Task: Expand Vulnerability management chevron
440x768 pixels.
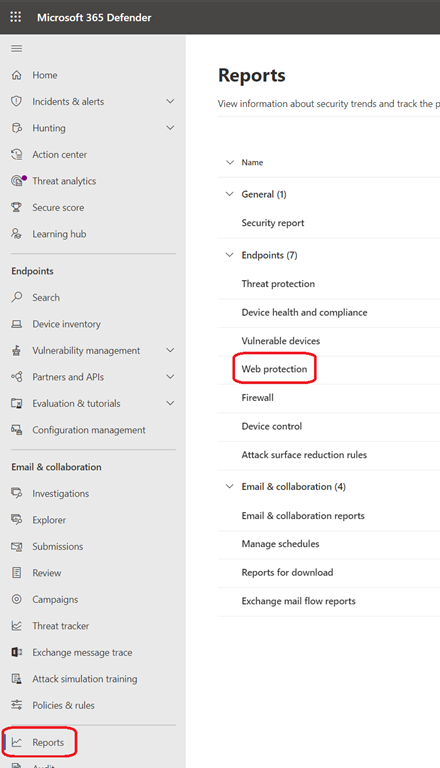Action: (170, 350)
